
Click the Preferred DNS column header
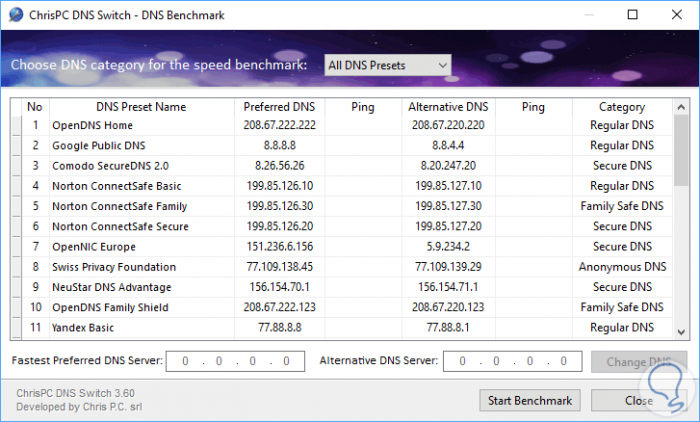pos(279,107)
